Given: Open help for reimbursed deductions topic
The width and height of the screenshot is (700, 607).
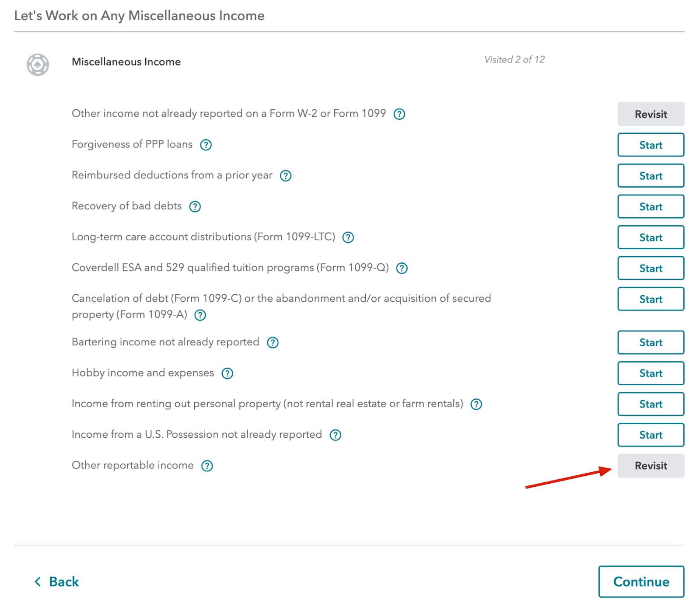Looking at the screenshot, I should click(286, 176).
